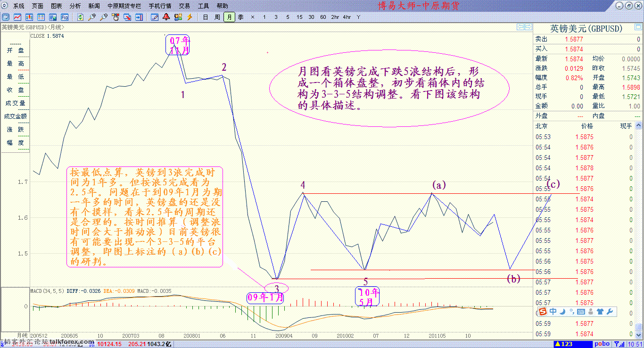Image resolution: width=644 pixels, height=348 pixels.
Task: Open the 交易 menu
Action: click(x=184, y=6)
